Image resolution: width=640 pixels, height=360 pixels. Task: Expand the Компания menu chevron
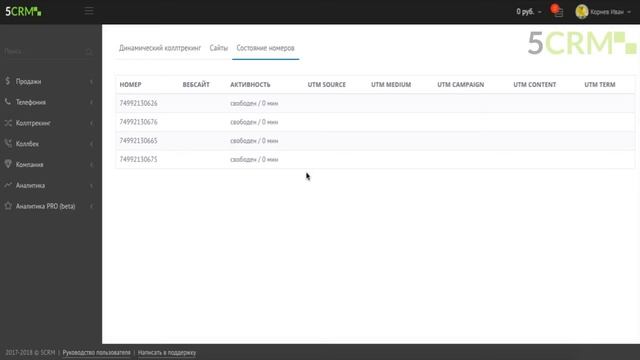click(x=91, y=165)
